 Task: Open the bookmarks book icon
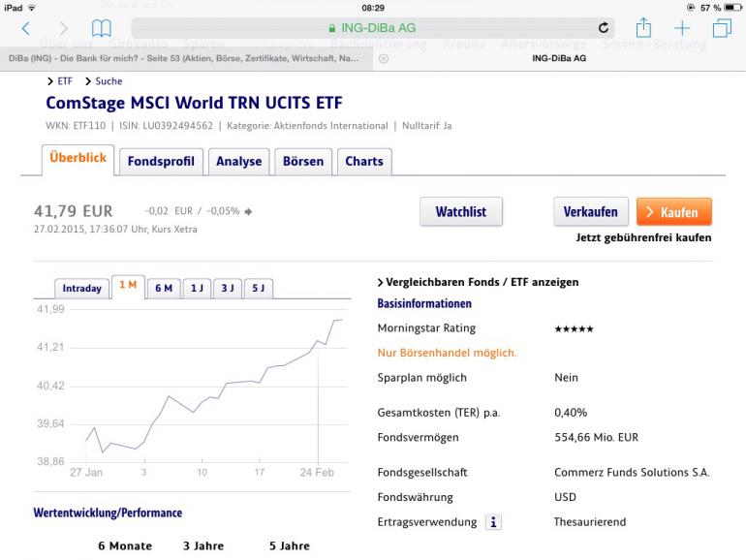click(102, 28)
